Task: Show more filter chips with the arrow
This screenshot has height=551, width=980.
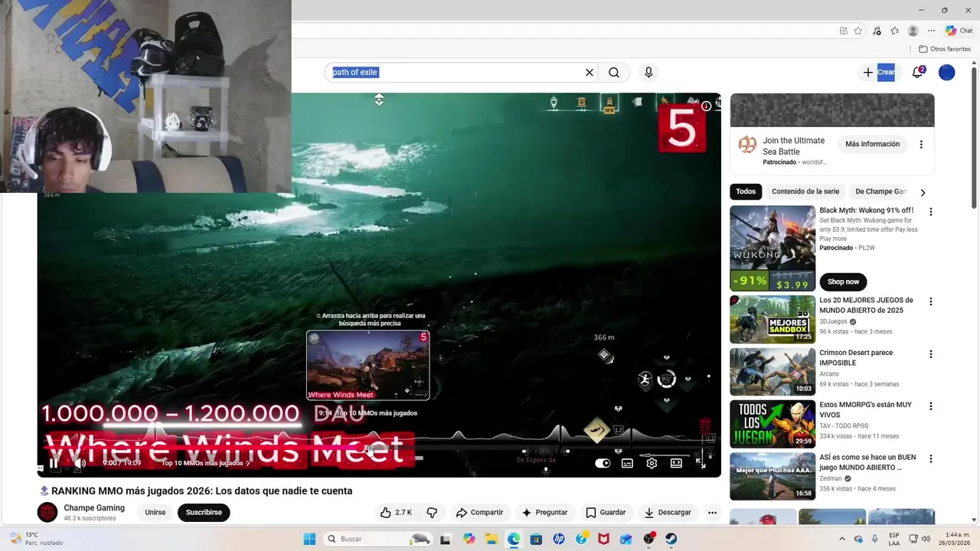Action: [923, 192]
